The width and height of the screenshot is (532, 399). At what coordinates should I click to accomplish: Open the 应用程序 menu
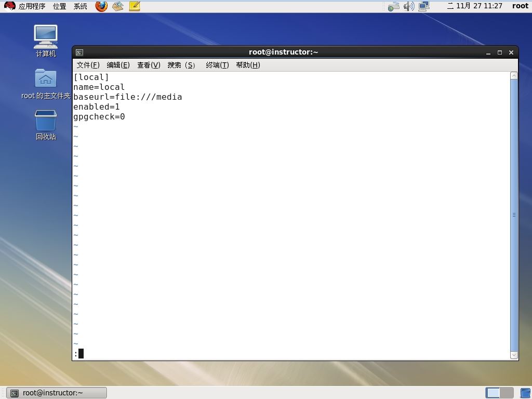[32, 6]
